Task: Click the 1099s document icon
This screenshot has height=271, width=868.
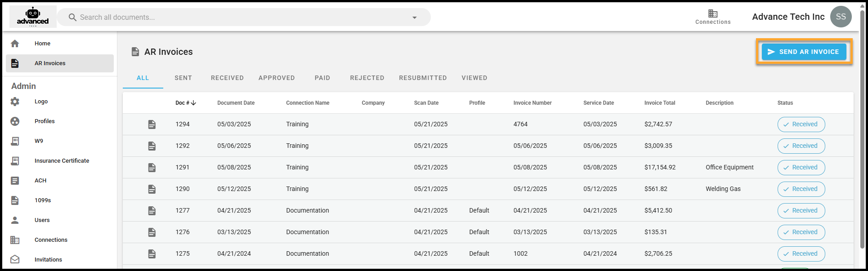Action: coord(15,200)
